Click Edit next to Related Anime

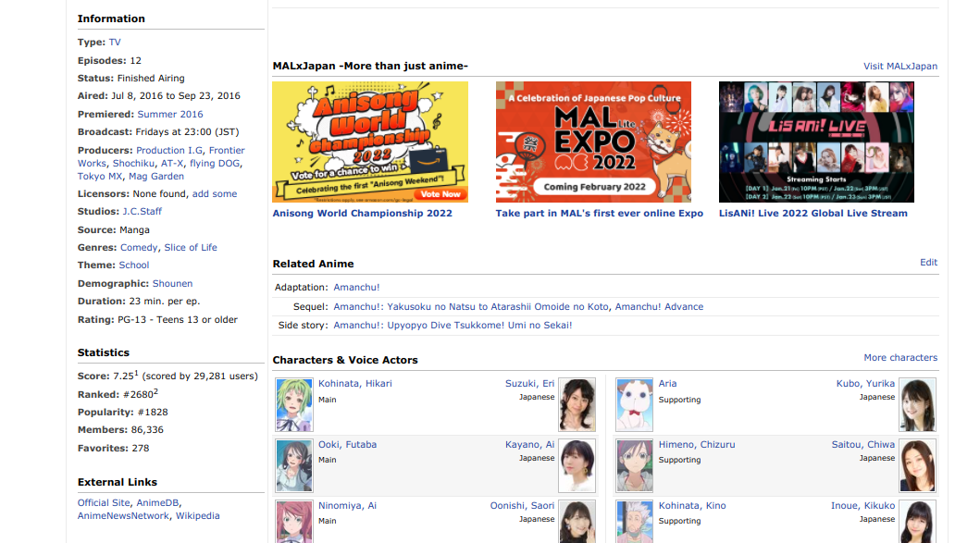pos(928,263)
